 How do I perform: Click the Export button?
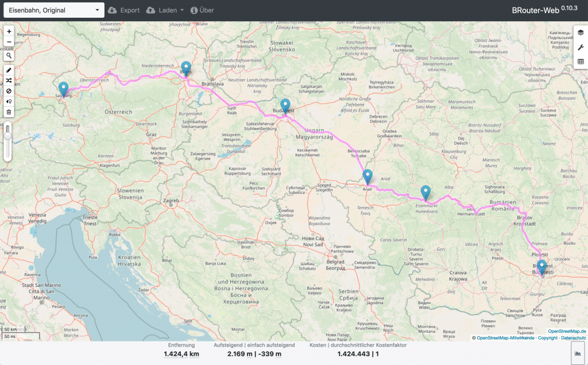[124, 10]
